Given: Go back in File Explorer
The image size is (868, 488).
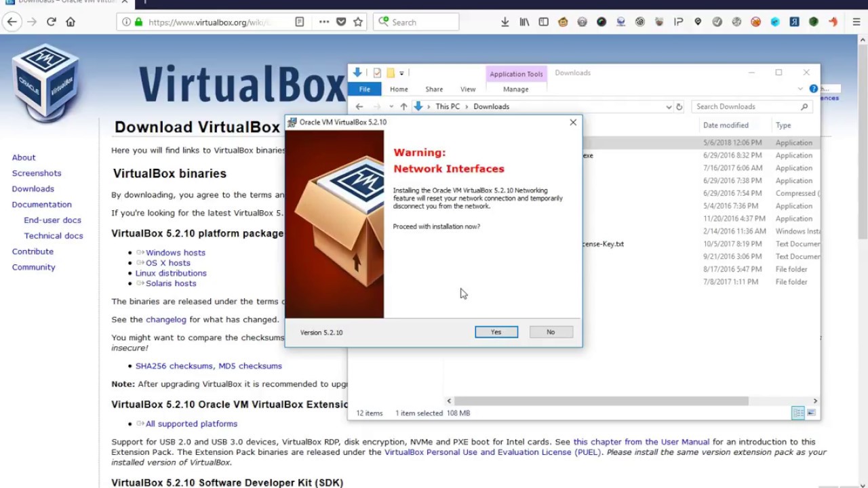Looking at the screenshot, I should pyautogui.click(x=359, y=106).
